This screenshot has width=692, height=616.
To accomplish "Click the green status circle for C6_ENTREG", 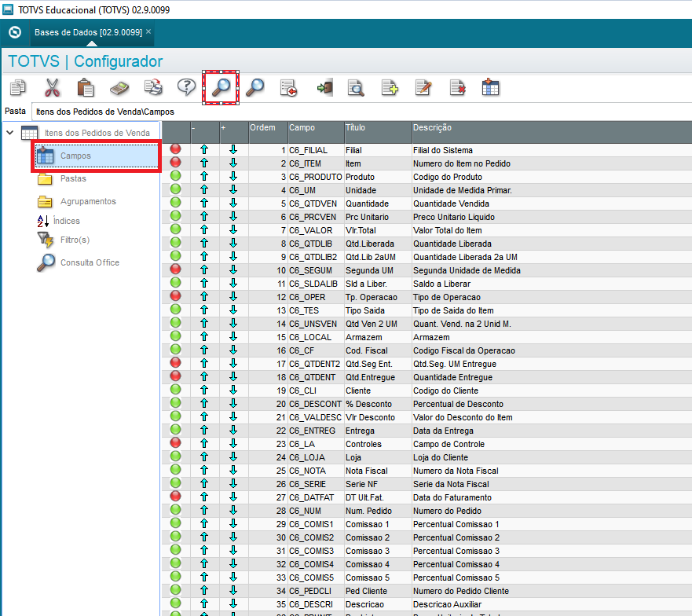I will 176,429.
